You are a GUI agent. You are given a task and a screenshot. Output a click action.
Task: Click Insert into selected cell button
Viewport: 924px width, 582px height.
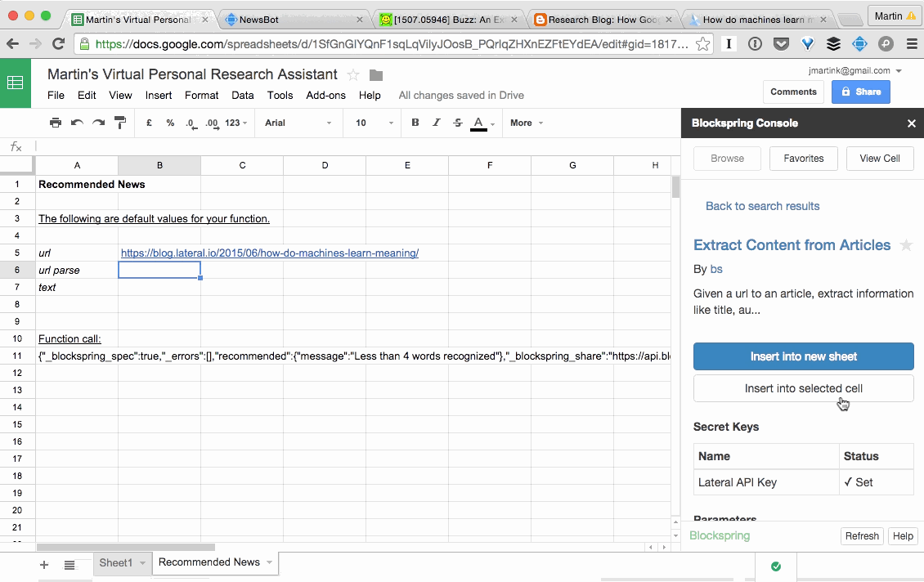(803, 389)
